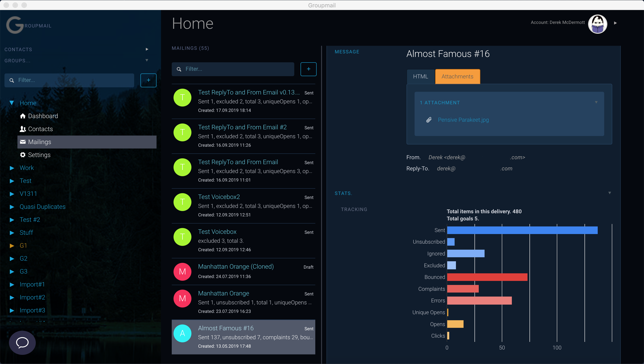Click 'Created: 13.05.2019 17:48' text

pos(224,346)
